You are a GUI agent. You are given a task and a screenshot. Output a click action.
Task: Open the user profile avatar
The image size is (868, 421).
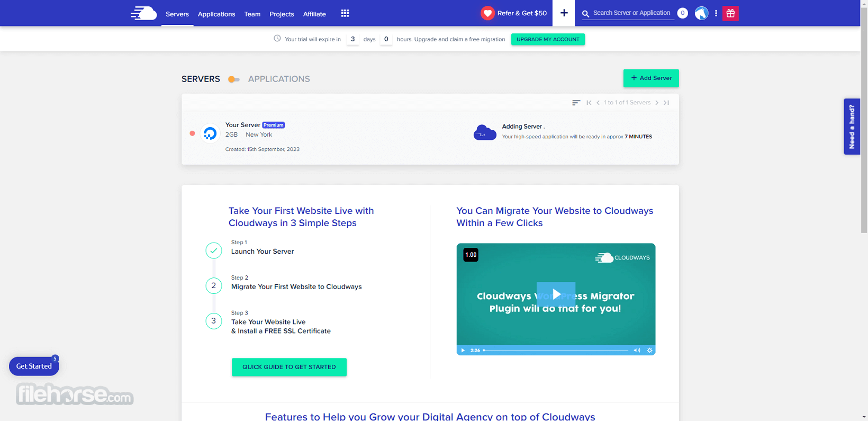[x=701, y=13]
